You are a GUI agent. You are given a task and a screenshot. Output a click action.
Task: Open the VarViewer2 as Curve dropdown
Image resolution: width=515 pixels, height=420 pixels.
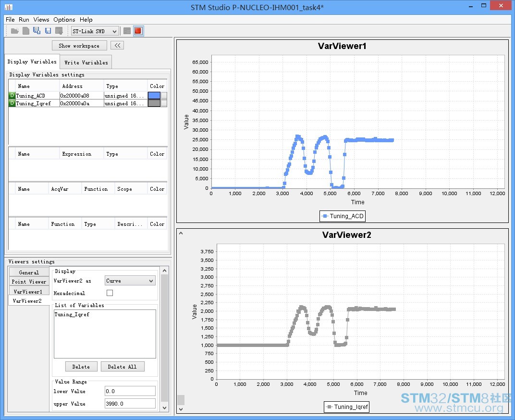(x=130, y=281)
